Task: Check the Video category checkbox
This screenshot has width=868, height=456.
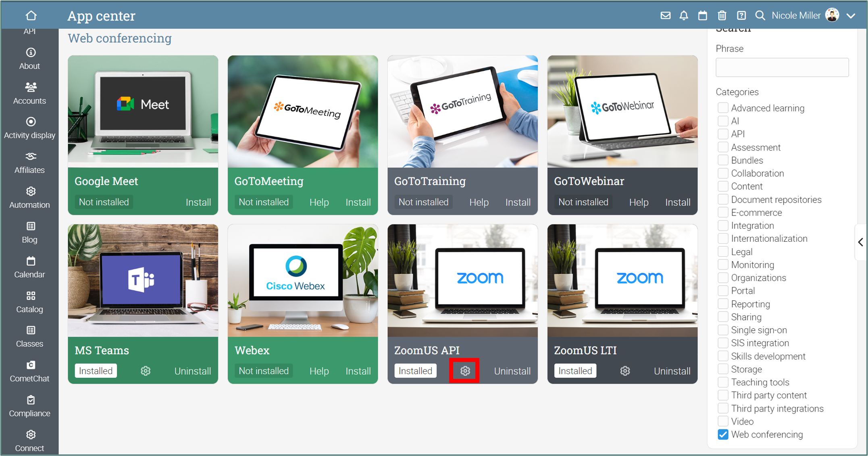Action: point(723,421)
